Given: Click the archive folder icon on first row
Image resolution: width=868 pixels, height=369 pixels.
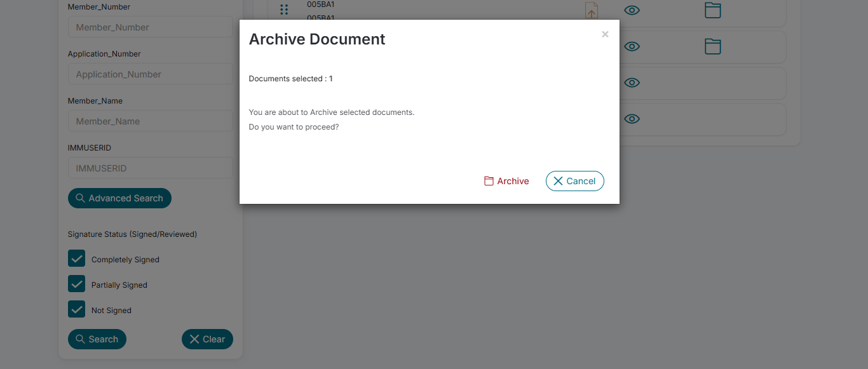Looking at the screenshot, I should pos(713,10).
